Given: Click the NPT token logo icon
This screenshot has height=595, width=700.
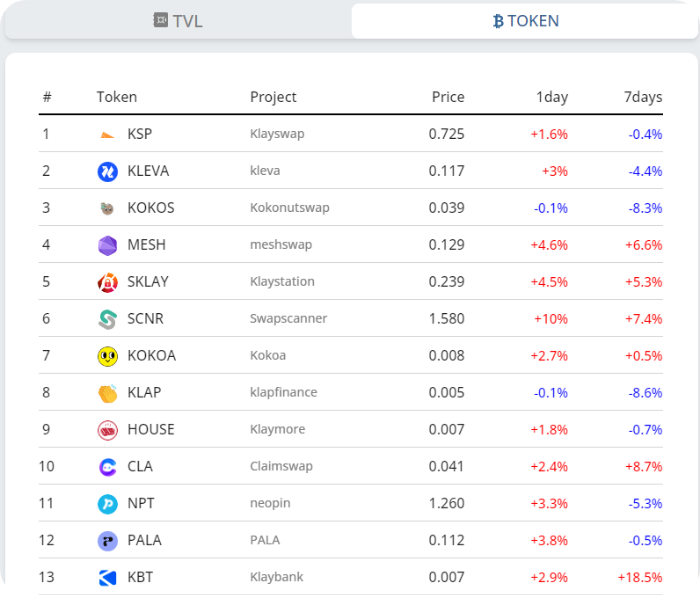Looking at the screenshot, I should [107, 504].
